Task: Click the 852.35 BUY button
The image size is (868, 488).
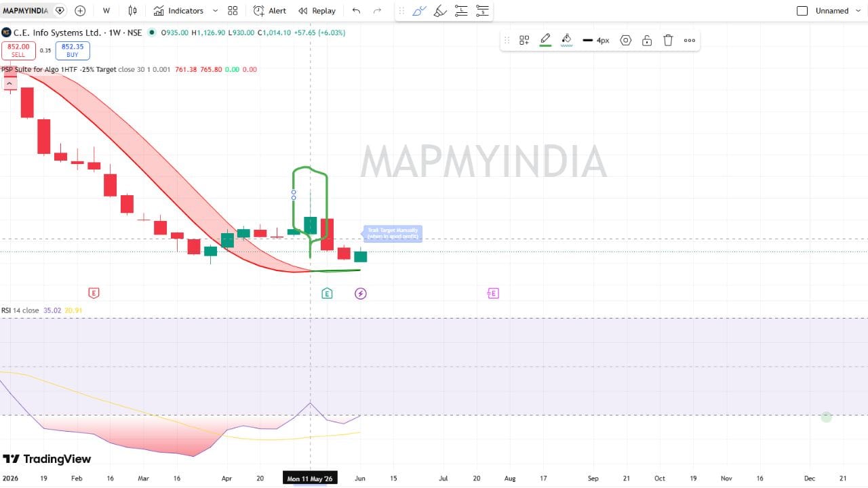Action: click(x=73, y=50)
